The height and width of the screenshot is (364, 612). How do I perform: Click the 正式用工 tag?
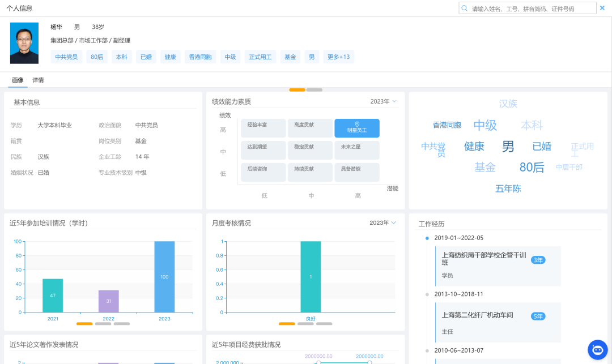click(x=260, y=57)
